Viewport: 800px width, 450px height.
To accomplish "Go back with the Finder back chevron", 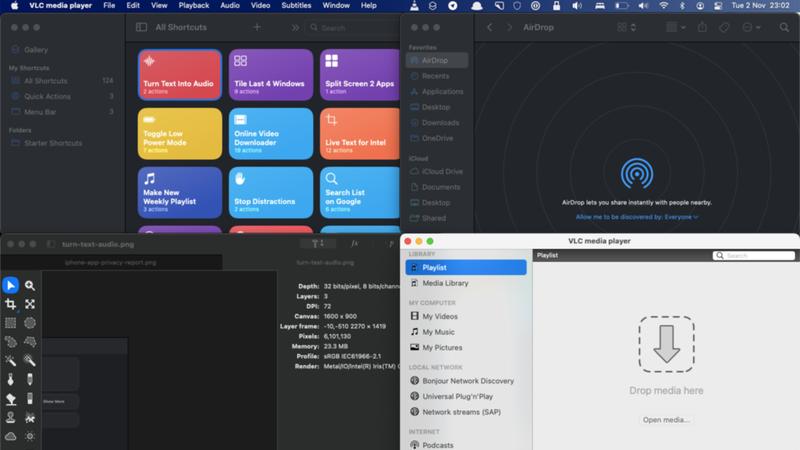I will (x=490, y=28).
